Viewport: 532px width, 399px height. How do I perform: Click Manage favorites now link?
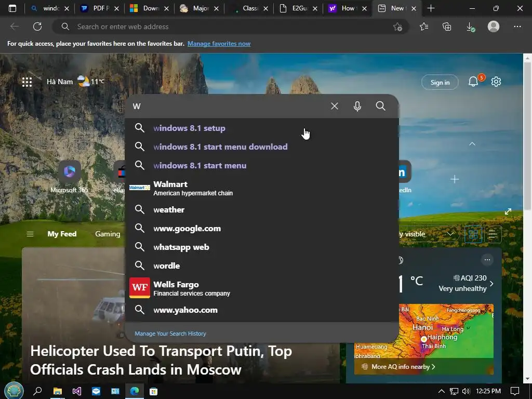[x=219, y=44]
